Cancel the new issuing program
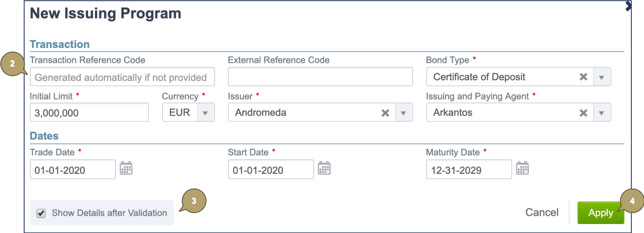The image size is (644, 233). click(542, 212)
